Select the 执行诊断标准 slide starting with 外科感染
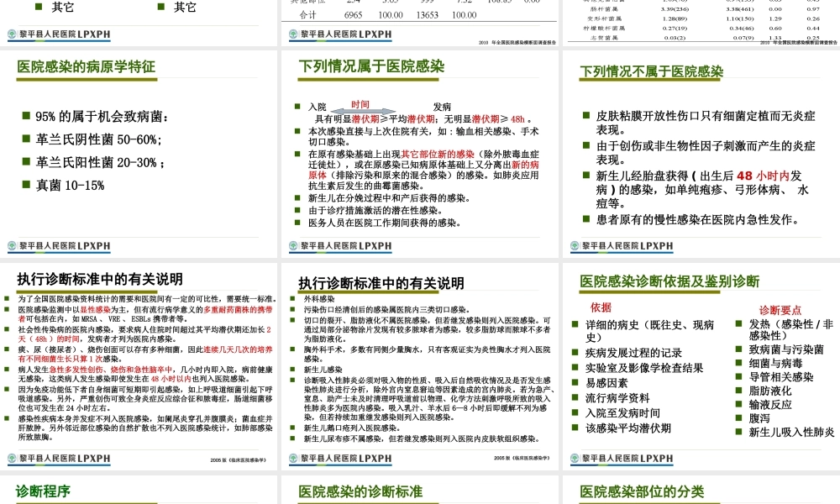 pyautogui.click(x=419, y=366)
